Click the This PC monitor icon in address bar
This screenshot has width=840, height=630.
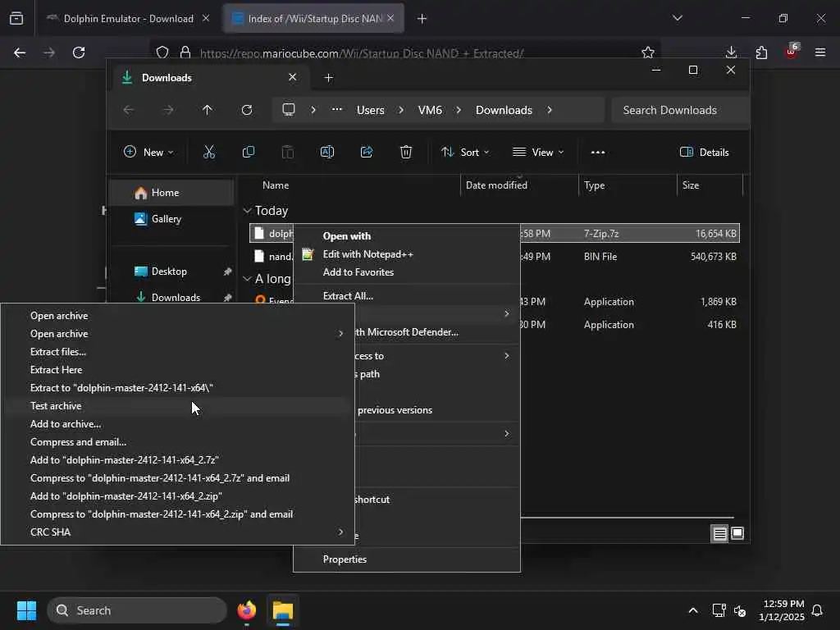[289, 110]
